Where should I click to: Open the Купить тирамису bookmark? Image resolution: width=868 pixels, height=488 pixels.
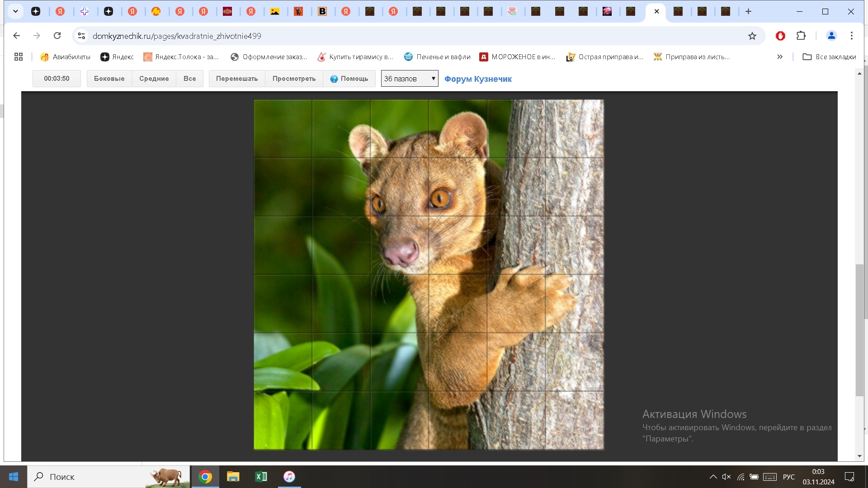click(x=355, y=56)
